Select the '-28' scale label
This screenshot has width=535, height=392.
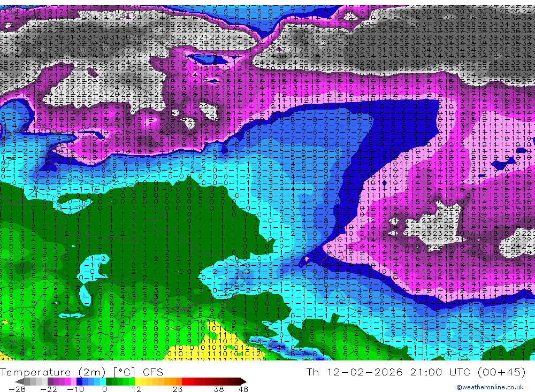click(17, 389)
